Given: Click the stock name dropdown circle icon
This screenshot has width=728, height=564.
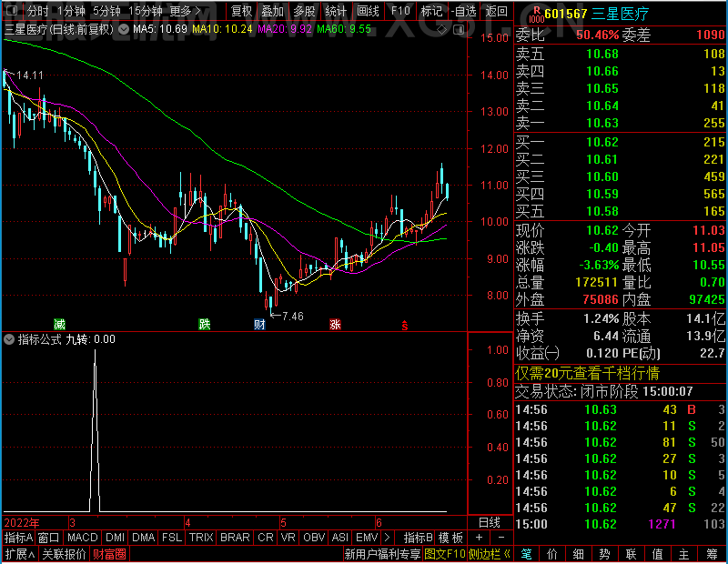Looking at the screenshot, I should tap(124, 29).
